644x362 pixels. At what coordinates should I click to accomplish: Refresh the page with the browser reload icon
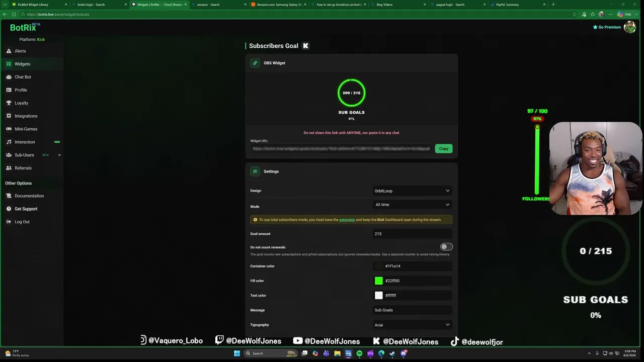point(14,14)
